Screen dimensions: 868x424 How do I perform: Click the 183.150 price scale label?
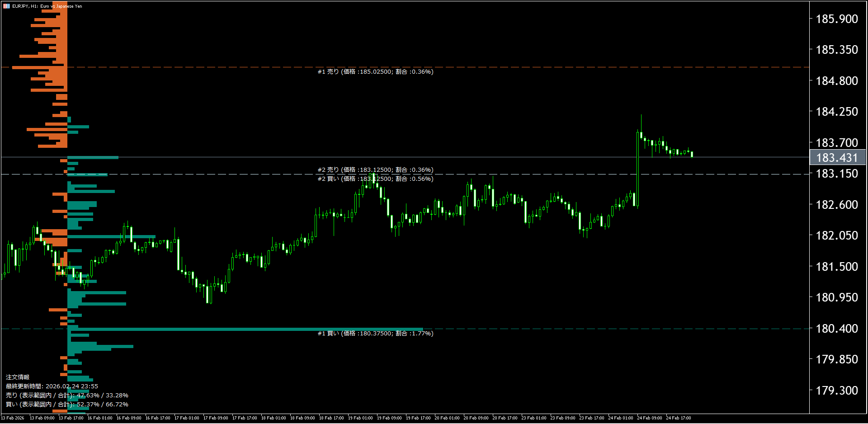pyautogui.click(x=837, y=174)
